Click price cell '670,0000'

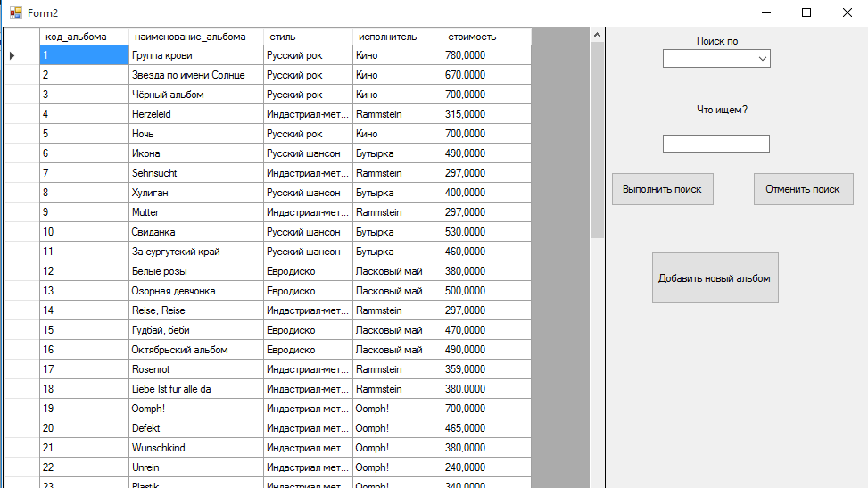click(x=486, y=75)
